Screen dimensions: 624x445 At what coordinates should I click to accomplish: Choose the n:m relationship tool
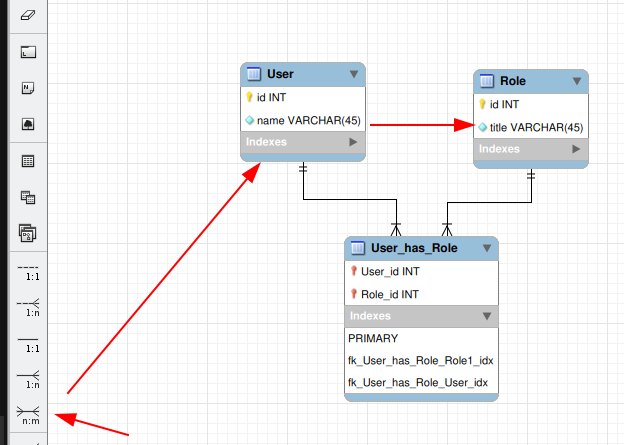30,414
